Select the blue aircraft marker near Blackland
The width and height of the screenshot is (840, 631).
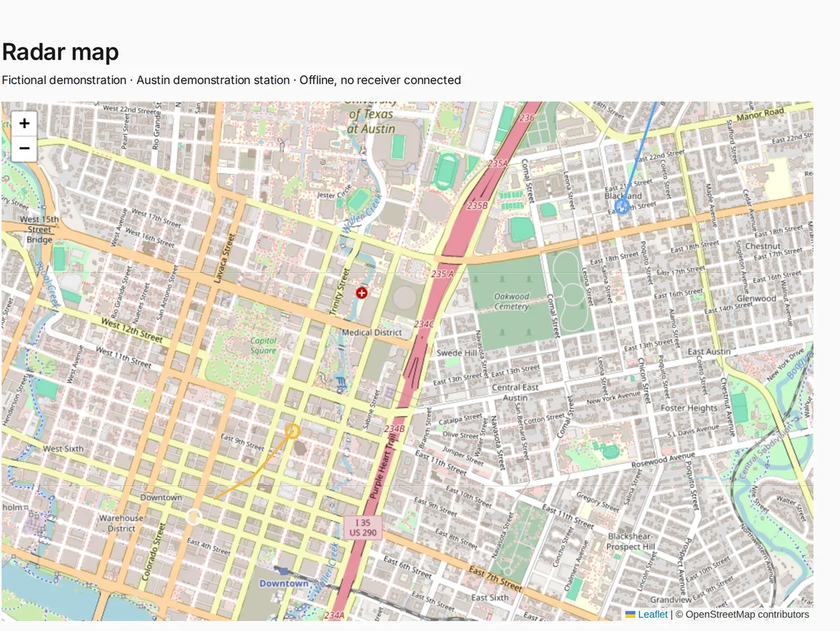point(622,206)
